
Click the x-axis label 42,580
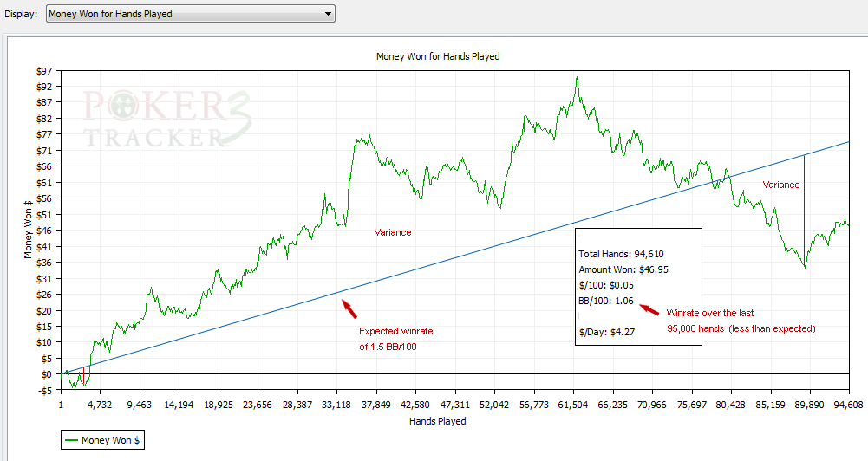(x=415, y=405)
